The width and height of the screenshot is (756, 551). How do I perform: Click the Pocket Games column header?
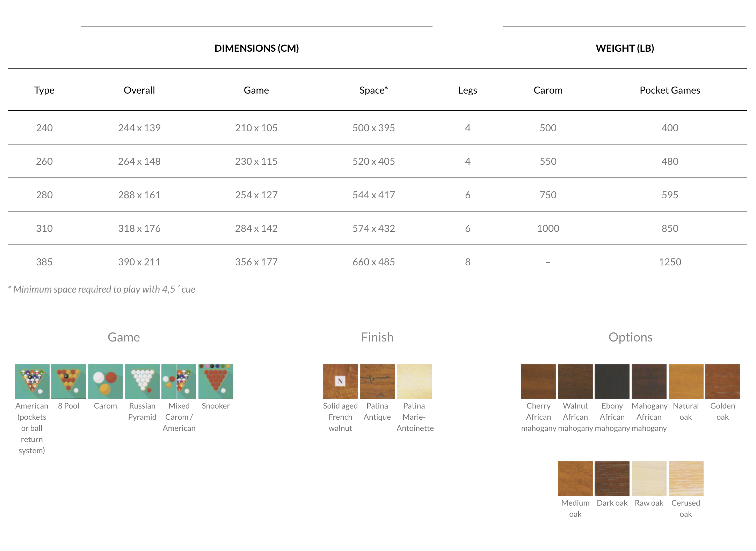[x=670, y=90]
